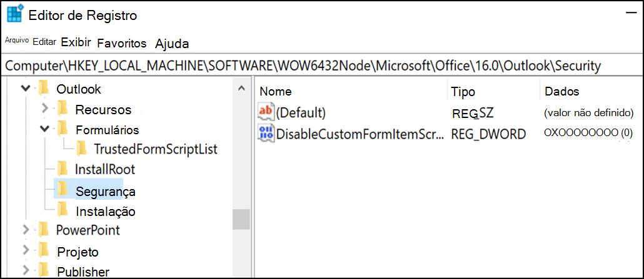The height and width of the screenshot is (279, 644).
Task: Select the Outlook key label
Action: (79, 89)
